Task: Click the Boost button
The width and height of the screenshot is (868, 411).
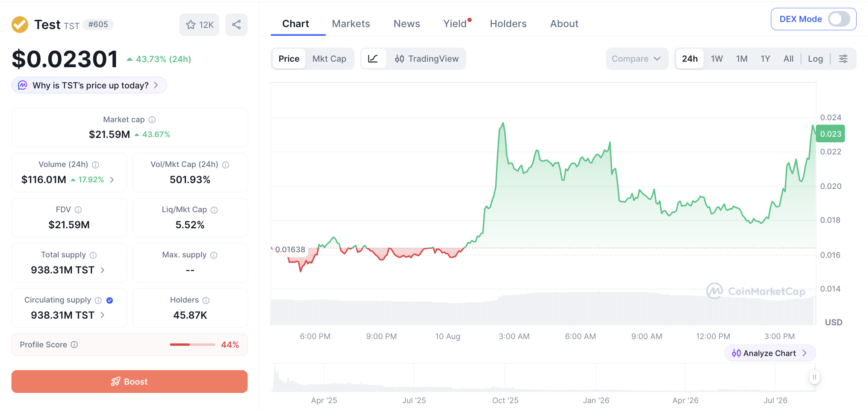Action: tap(129, 382)
